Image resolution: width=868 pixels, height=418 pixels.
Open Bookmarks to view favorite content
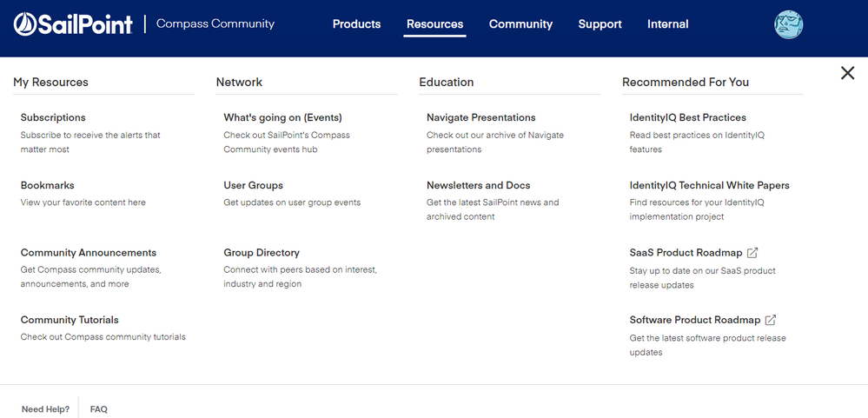(48, 185)
